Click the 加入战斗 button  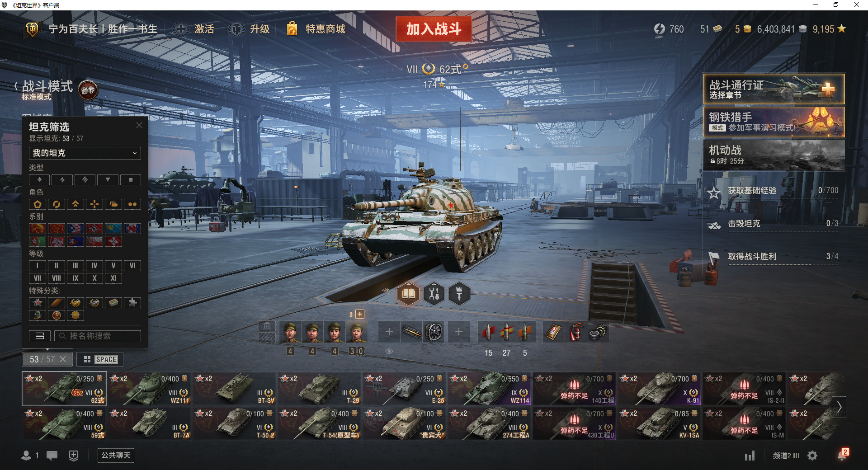[434, 29]
